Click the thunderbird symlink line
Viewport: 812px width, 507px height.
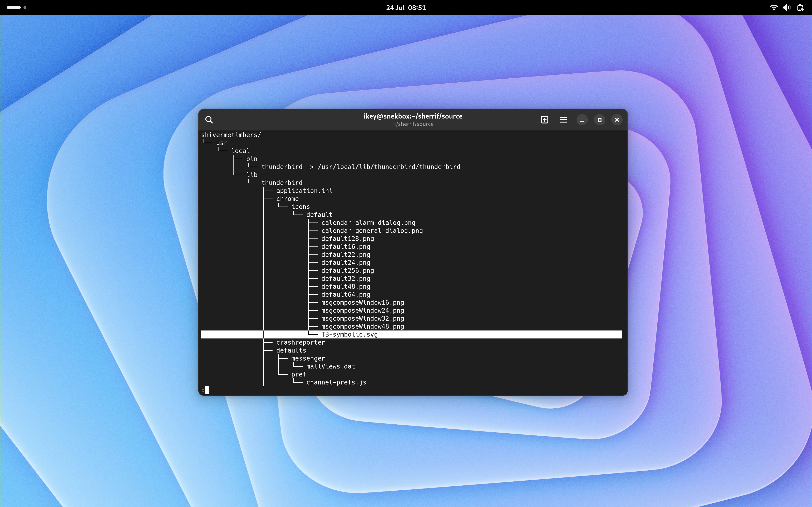(x=360, y=167)
